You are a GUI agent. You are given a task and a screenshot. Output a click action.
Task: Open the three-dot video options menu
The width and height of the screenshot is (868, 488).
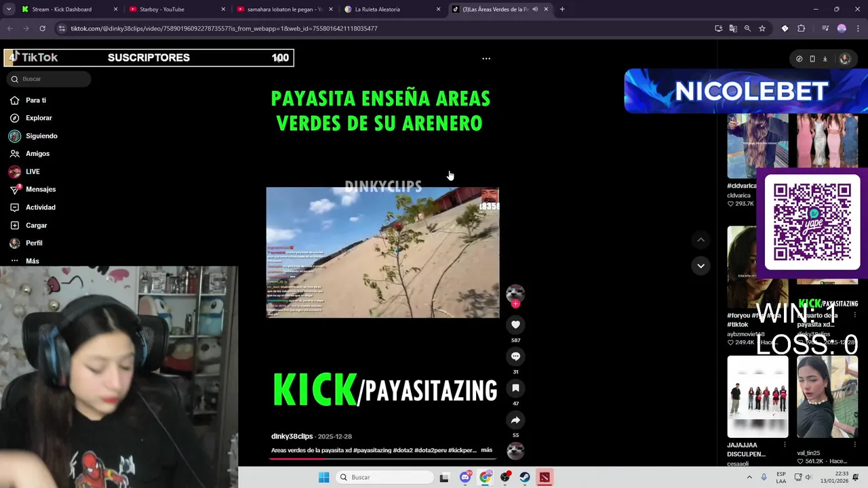coord(486,58)
